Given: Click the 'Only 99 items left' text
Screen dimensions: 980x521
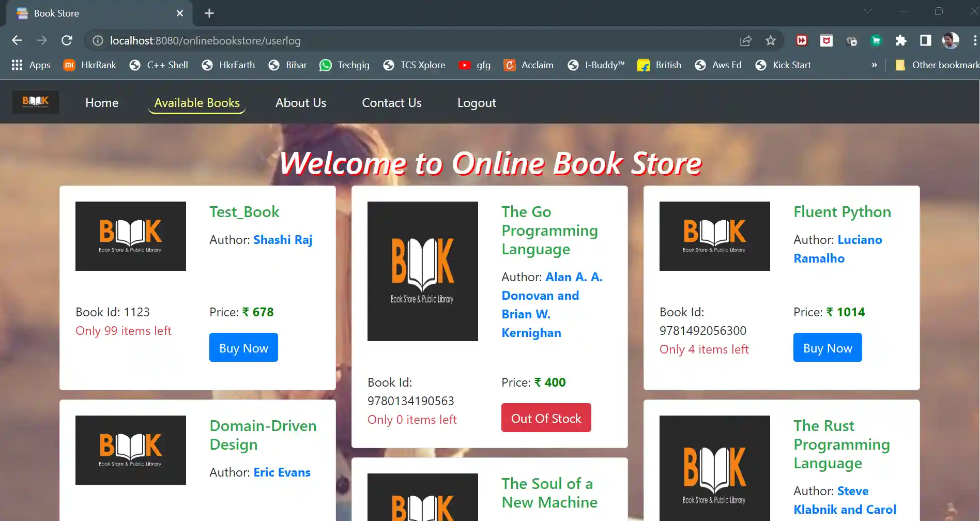Looking at the screenshot, I should 124,331.
